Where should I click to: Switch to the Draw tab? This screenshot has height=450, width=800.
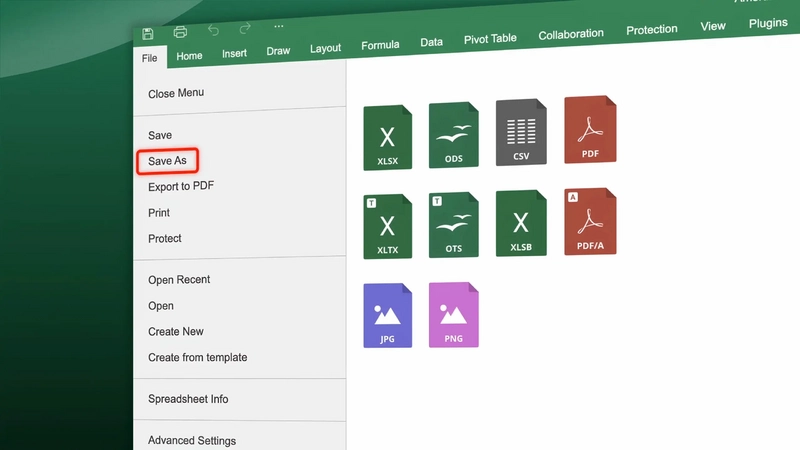point(278,51)
